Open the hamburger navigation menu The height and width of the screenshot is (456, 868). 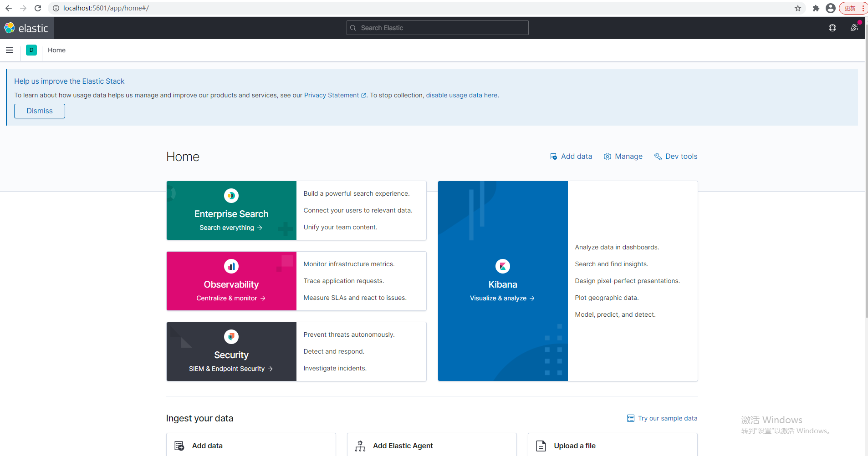coord(10,50)
